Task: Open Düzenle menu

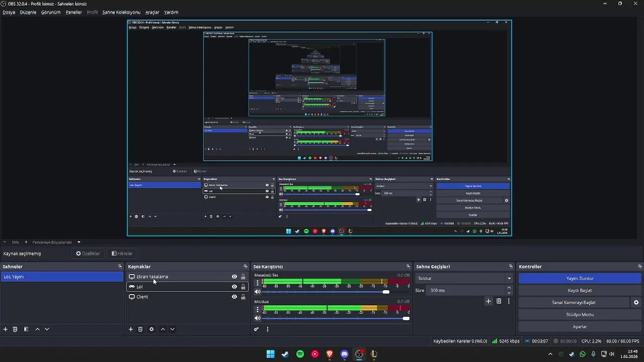Action: (x=28, y=12)
